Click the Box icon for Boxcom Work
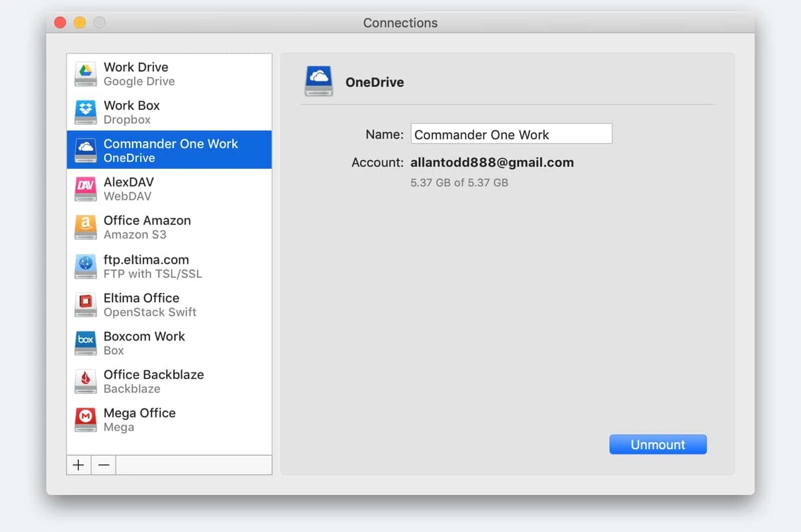The height and width of the screenshot is (532, 801). click(86, 343)
